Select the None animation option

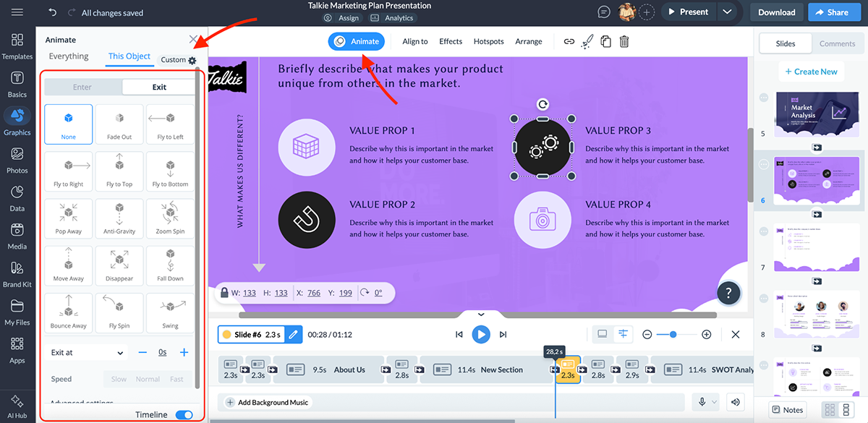click(x=68, y=124)
